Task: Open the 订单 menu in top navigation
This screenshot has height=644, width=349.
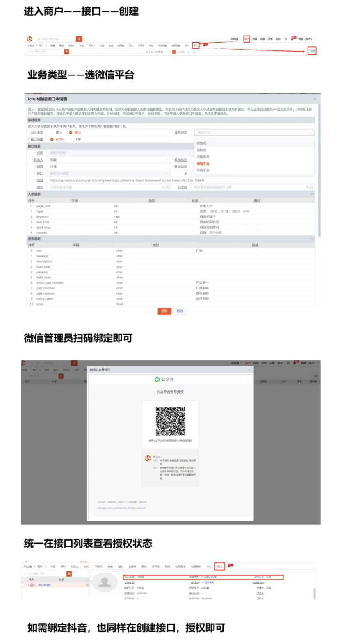Action: (270, 39)
